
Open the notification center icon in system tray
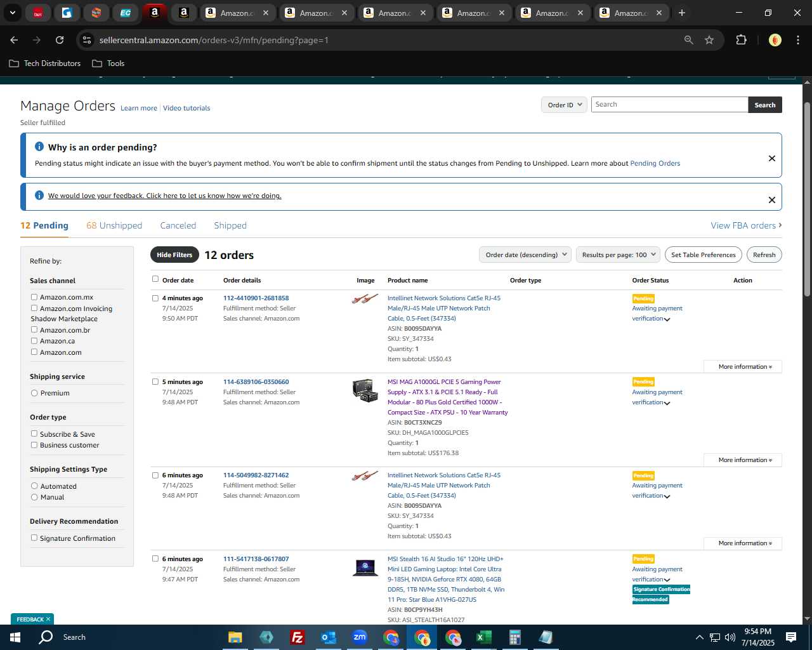(x=791, y=637)
